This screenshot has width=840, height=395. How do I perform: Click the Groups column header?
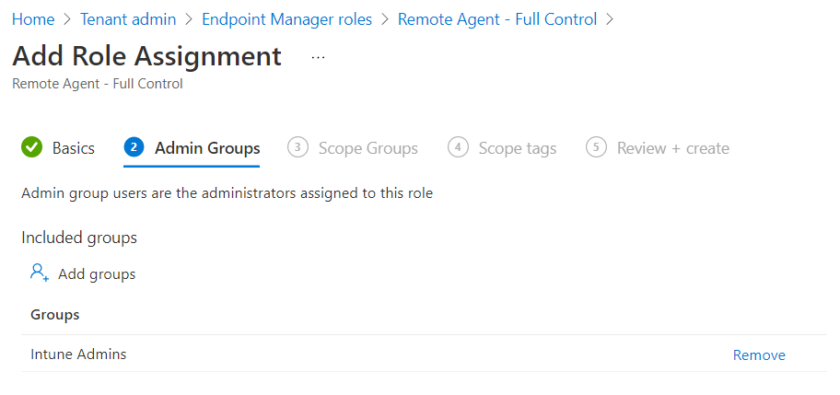[55, 315]
